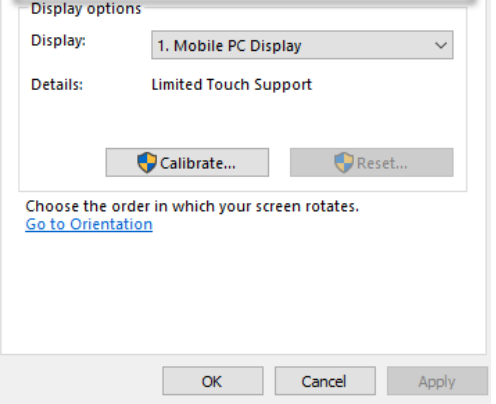Click the 'Mobile PC Display' selected entry text
The height and width of the screenshot is (404, 496).
click(x=238, y=46)
